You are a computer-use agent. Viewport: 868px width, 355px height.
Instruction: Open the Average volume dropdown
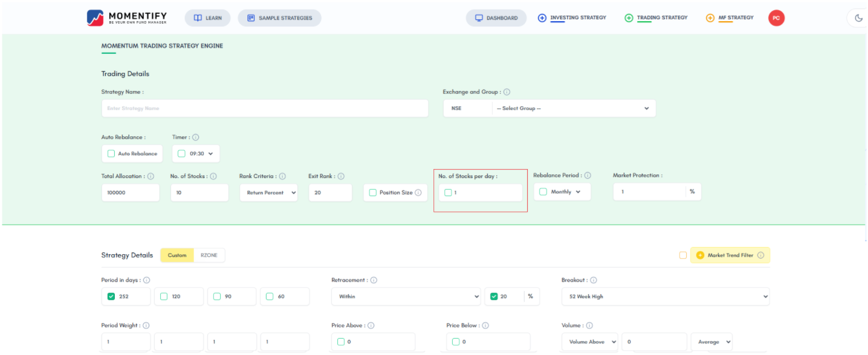tap(711, 342)
